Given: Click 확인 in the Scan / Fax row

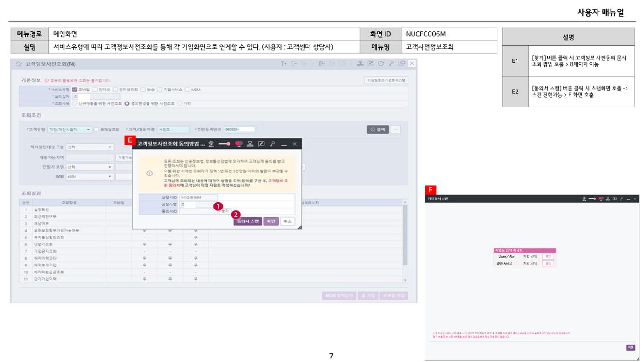Looking at the screenshot, I should click(x=548, y=257).
